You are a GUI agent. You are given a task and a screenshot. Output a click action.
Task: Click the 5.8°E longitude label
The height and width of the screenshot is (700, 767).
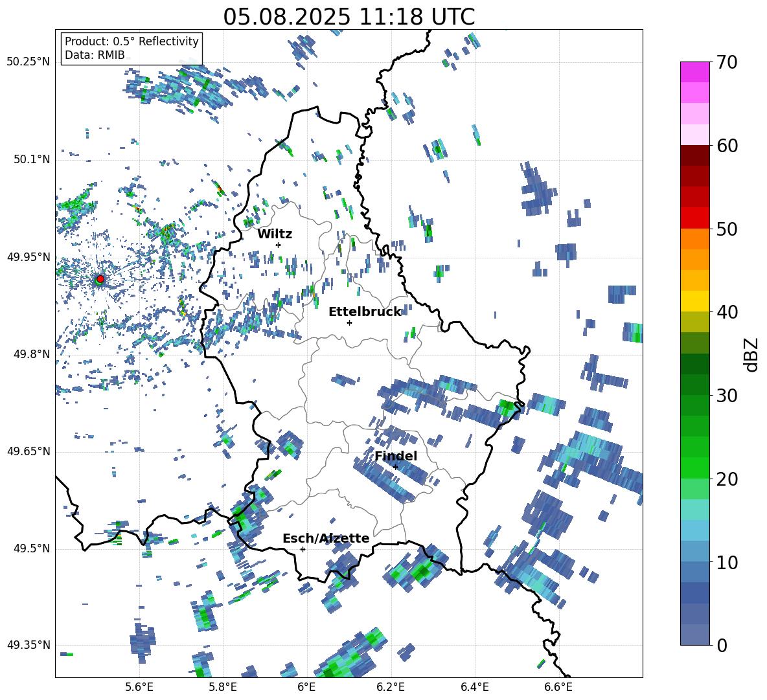coord(223,687)
